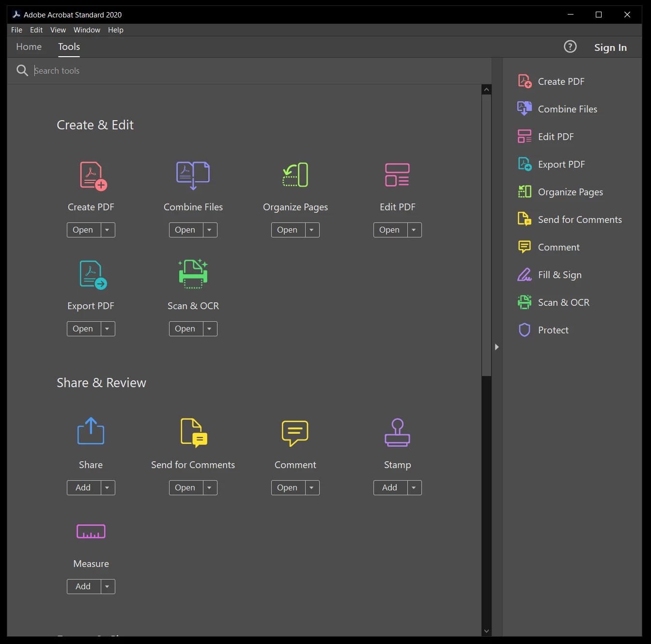Open Protect shield icon in sidebar
This screenshot has width=651, height=644.
click(x=525, y=330)
